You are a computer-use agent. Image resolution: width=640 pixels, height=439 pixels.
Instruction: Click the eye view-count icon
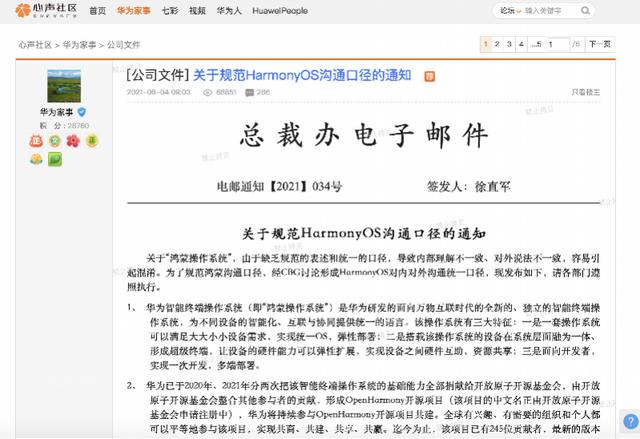[x=207, y=93]
